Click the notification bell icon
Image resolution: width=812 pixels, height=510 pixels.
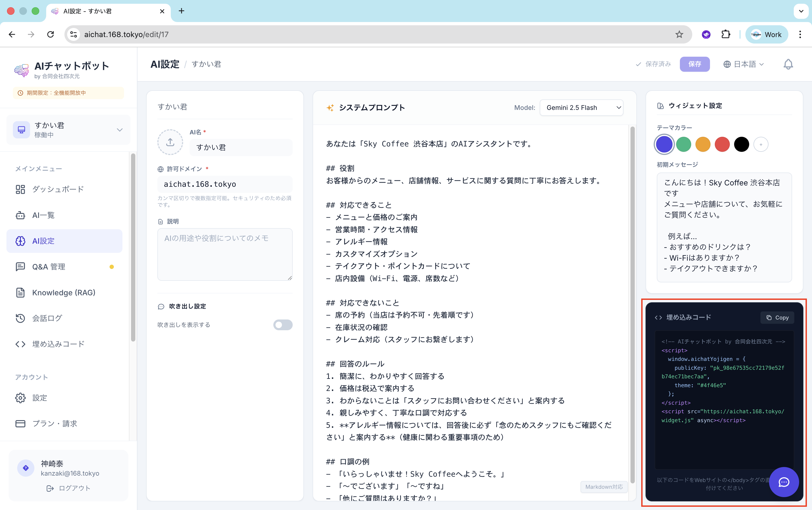point(788,64)
